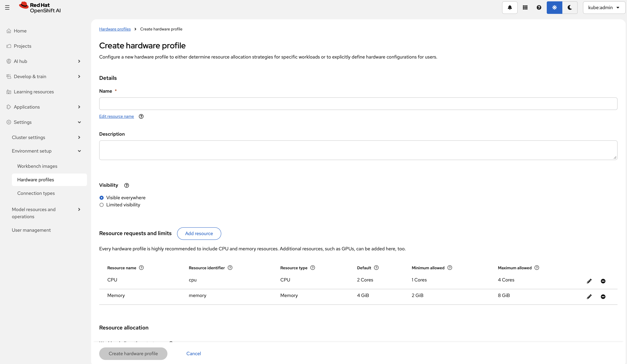The image size is (627, 364).
Task: Switch to dark theme with moon toggle
Action: click(569, 7)
